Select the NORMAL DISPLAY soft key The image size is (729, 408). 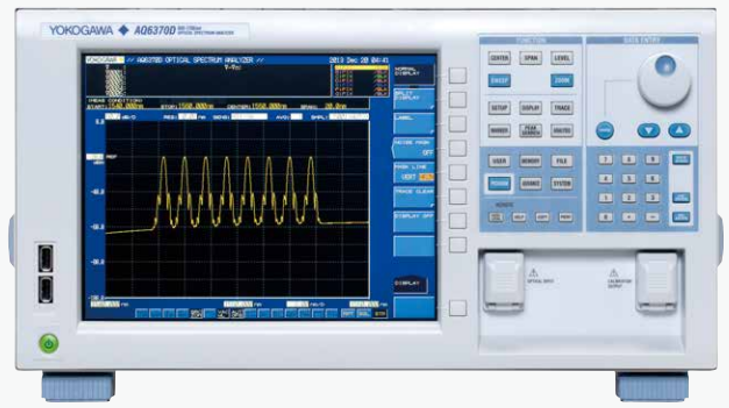pos(414,74)
